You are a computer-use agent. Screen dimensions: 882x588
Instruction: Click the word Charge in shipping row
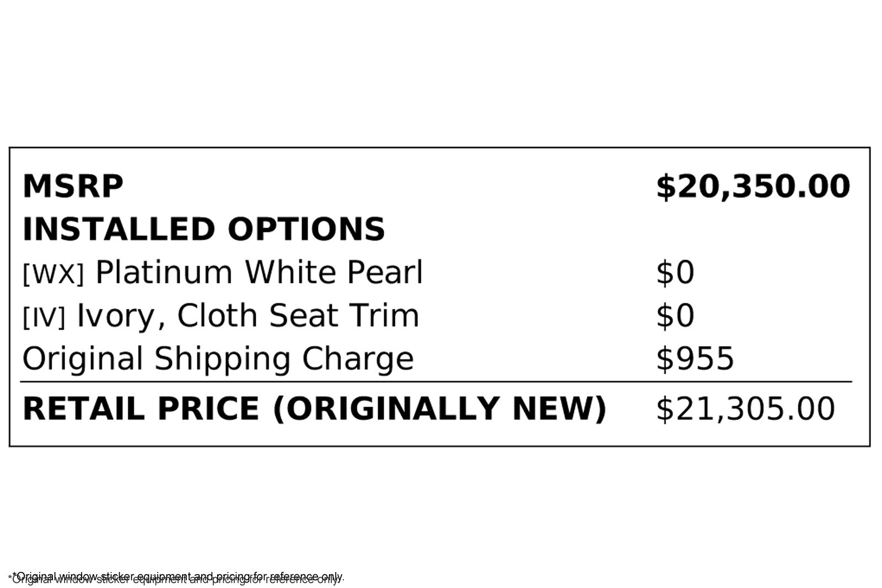click(358, 359)
